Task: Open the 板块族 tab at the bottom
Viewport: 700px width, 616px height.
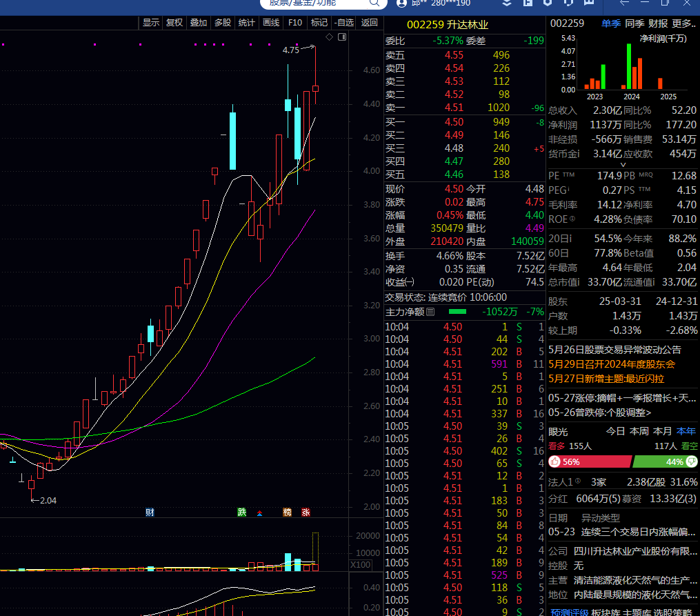Action: pyautogui.click(x=605, y=612)
